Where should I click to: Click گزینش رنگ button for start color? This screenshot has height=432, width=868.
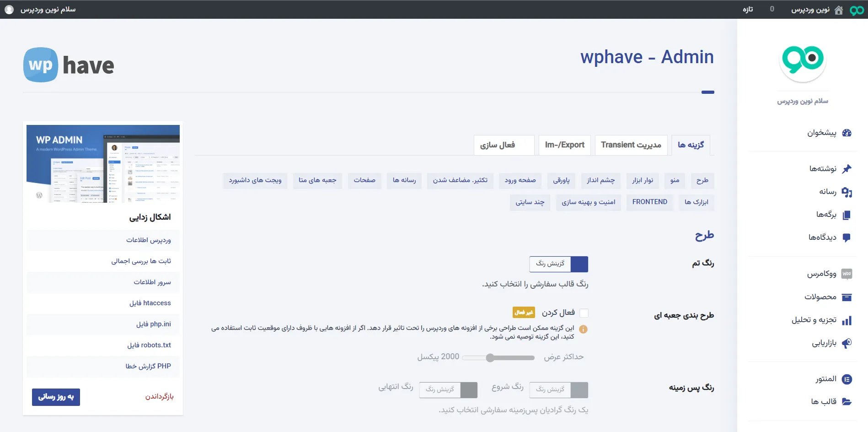(551, 390)
